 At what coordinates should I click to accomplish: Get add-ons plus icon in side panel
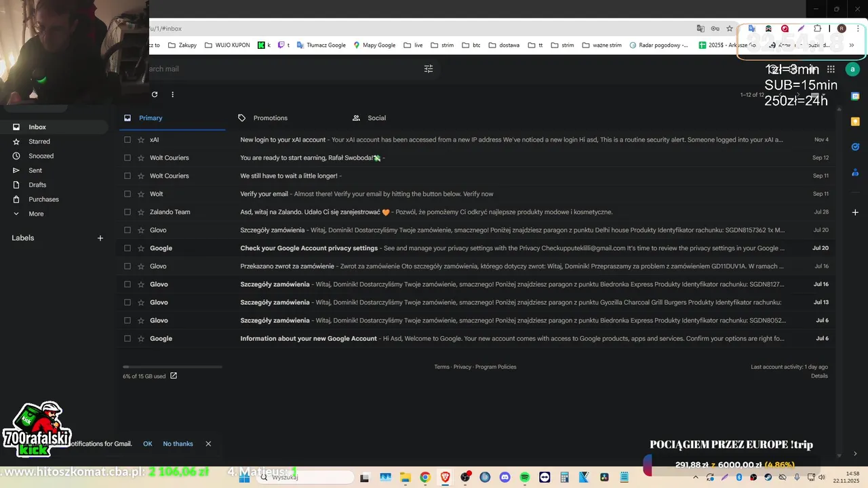point(855,212)
